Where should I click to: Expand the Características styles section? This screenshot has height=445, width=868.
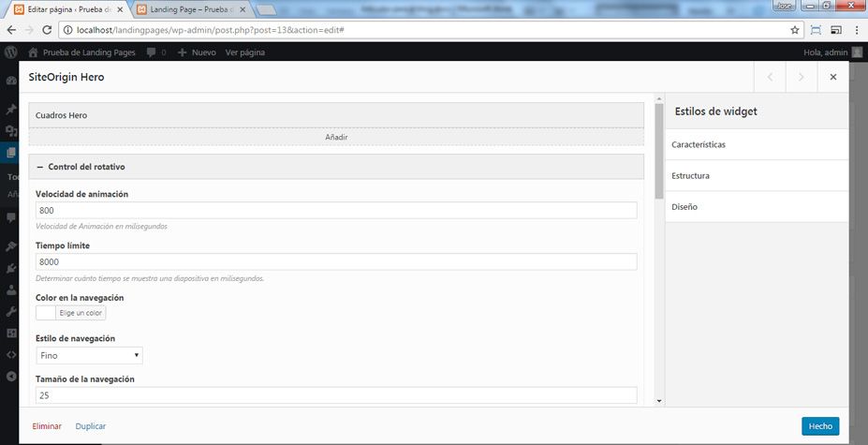(x=757, y=144)
